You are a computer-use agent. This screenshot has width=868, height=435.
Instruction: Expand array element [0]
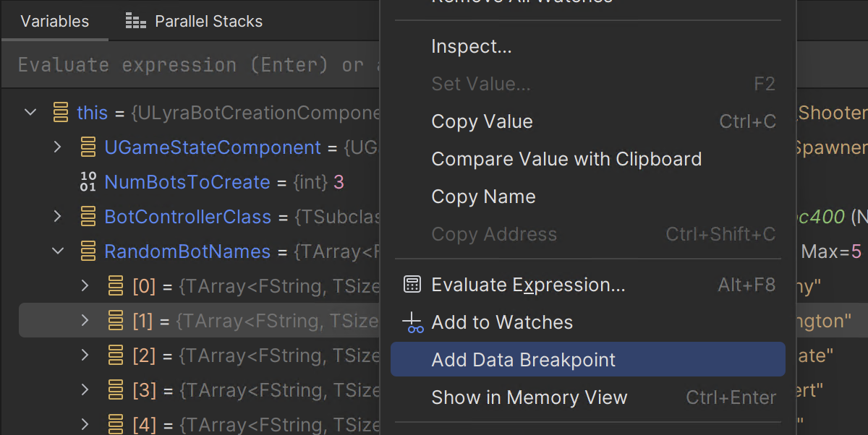(85, 286)
